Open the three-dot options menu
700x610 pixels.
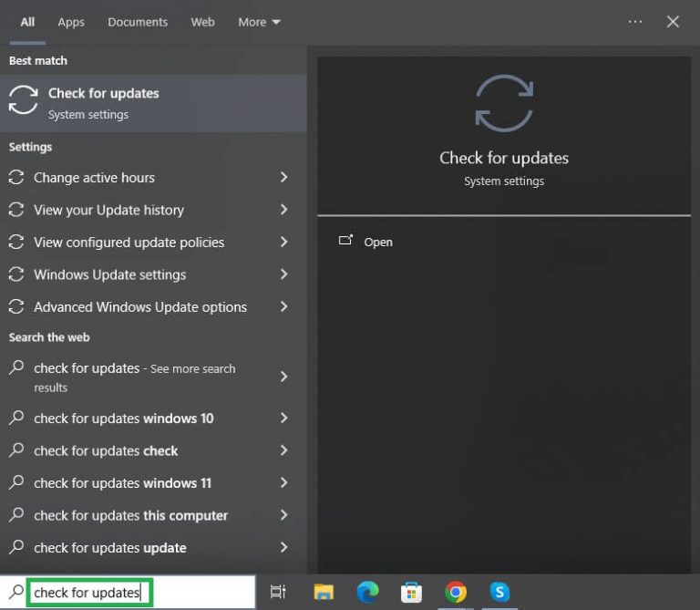point(635,22)
